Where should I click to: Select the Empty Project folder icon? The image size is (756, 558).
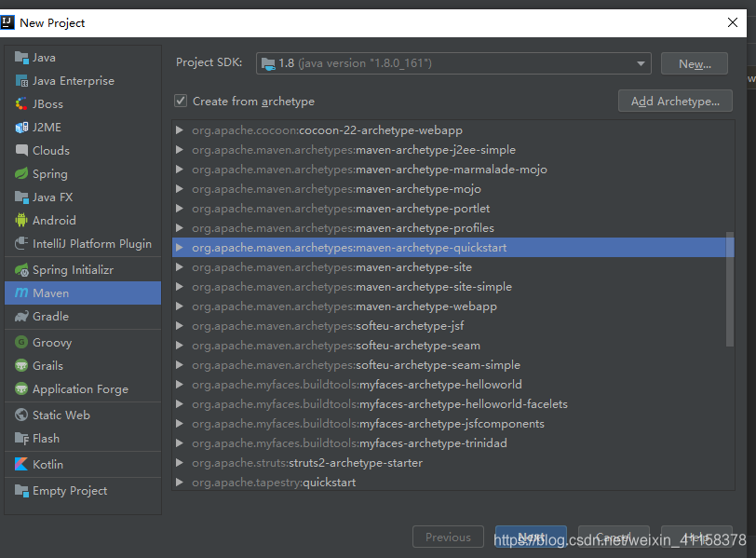21,491
